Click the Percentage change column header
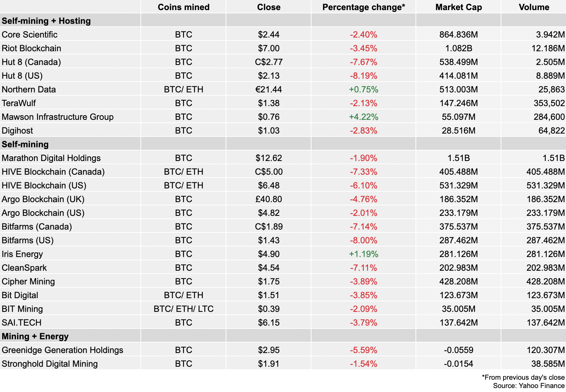The image size is (566, 392). coord(363,7)
